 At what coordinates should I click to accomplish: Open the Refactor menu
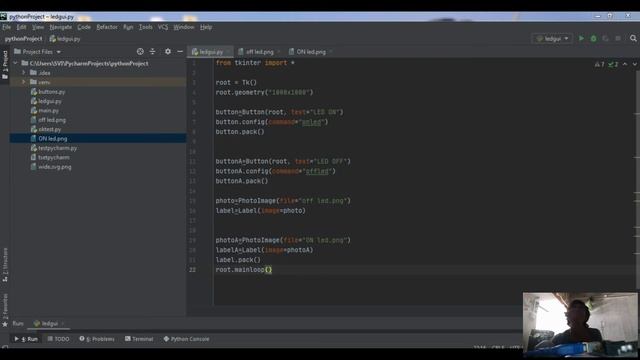[107, 27]
